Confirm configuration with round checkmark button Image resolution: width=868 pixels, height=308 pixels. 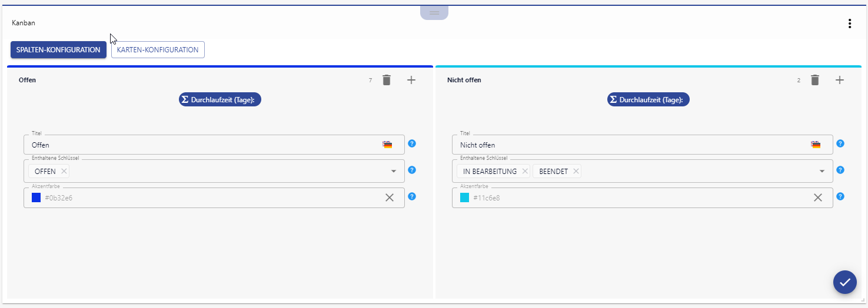pos(844,282)
